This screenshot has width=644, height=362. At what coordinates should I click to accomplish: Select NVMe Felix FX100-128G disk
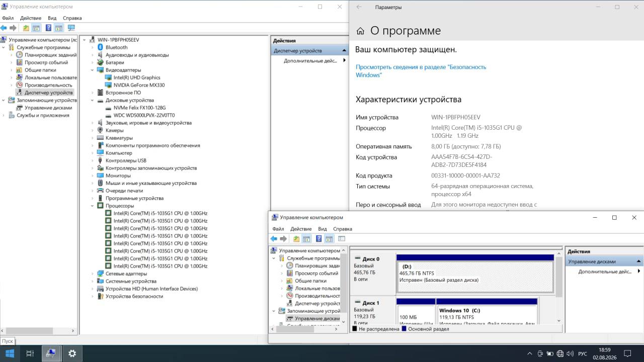tap(139, 108)
